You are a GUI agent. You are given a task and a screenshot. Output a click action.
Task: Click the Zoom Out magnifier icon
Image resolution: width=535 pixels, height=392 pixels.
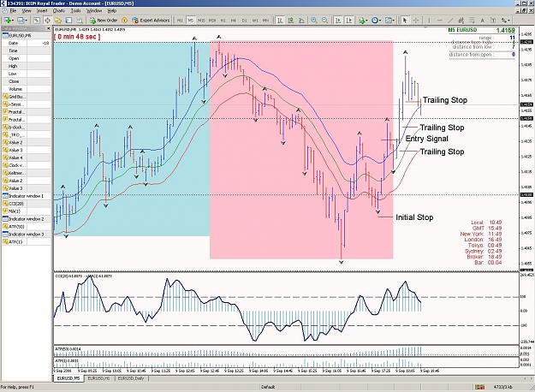324,21
